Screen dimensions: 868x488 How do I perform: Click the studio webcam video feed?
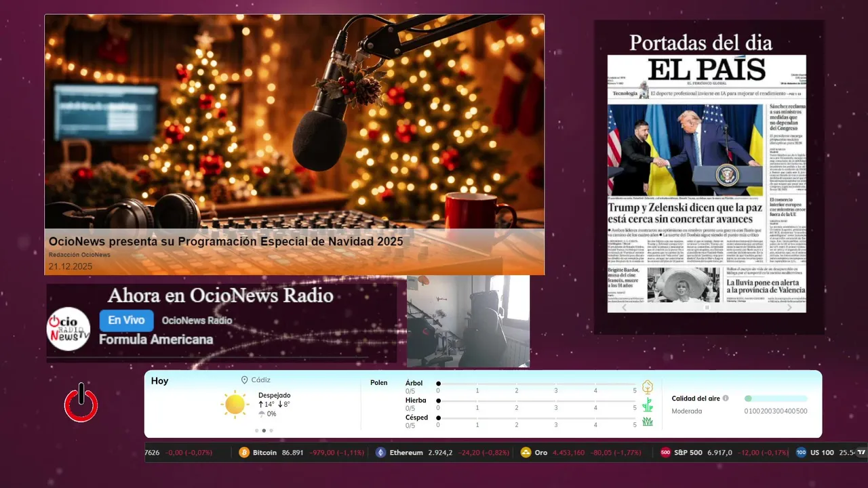pyautogui.click(x=468, y=321)
